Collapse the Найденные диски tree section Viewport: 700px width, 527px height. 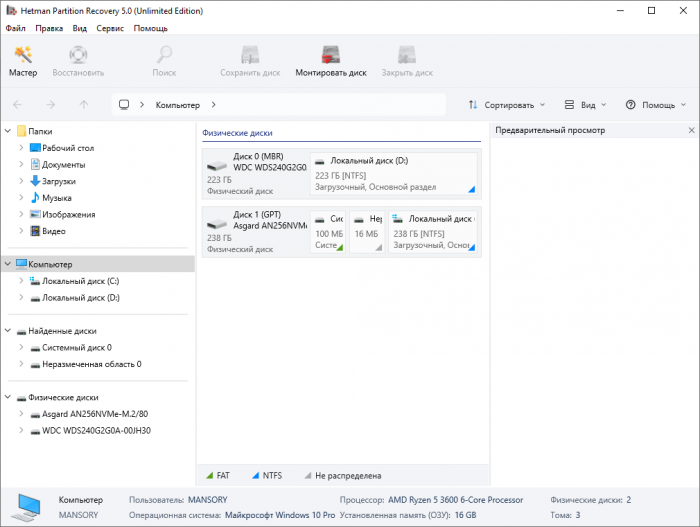tap(9, 331)
